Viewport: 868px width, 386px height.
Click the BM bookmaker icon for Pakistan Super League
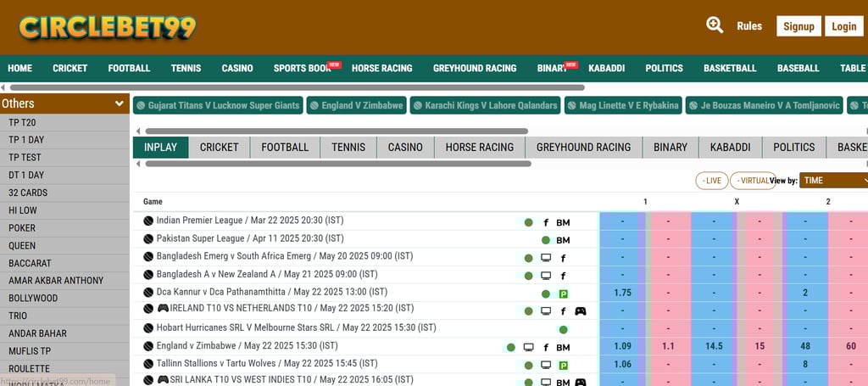(563, 240)
